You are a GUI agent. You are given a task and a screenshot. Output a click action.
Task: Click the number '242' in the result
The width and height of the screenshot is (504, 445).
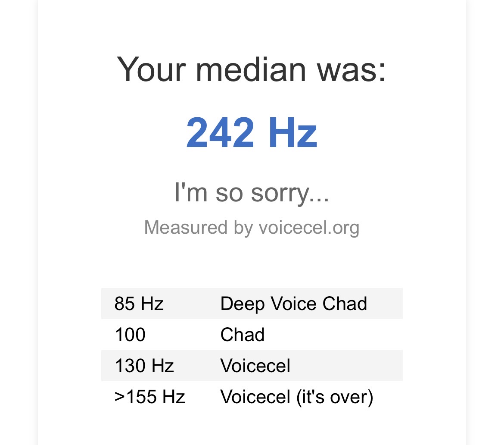[219, 133]
